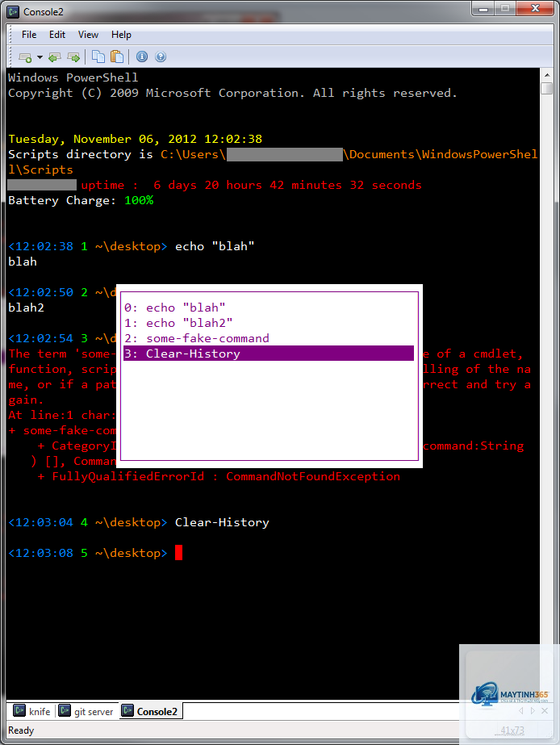The image size is (560, 745).
Task: Open the Help menu
Action: [x=121, y=35]
